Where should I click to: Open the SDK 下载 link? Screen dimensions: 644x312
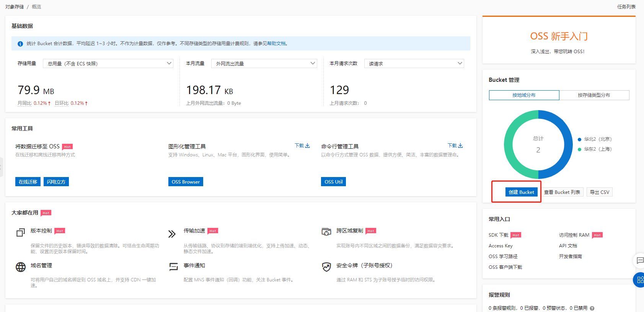coord(499,235)
